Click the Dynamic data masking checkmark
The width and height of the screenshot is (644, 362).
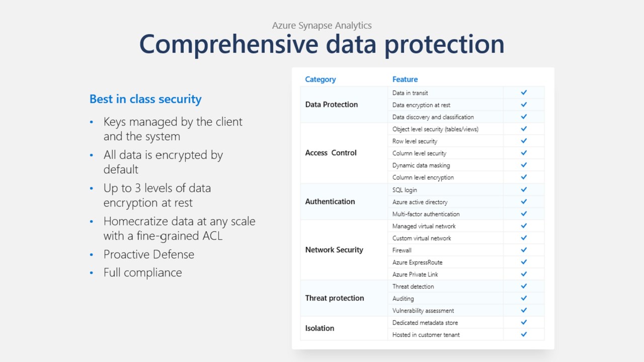tap(524, 165)
